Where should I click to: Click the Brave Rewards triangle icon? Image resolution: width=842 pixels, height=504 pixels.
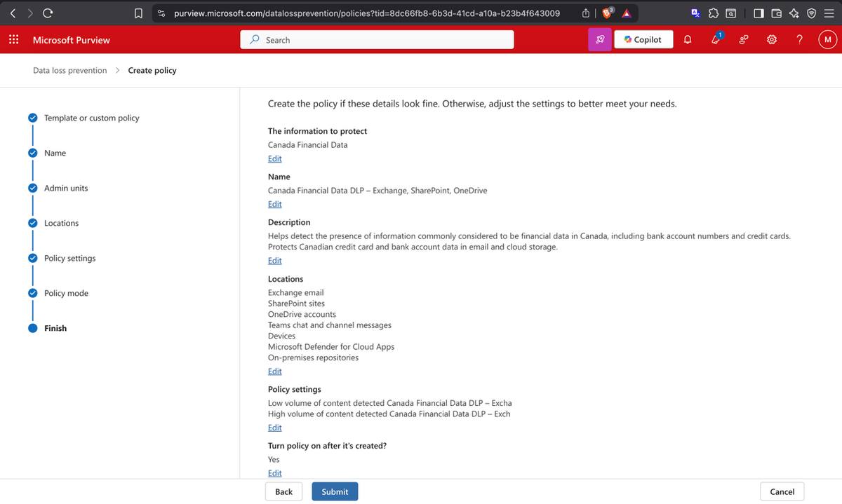point(627,13)
